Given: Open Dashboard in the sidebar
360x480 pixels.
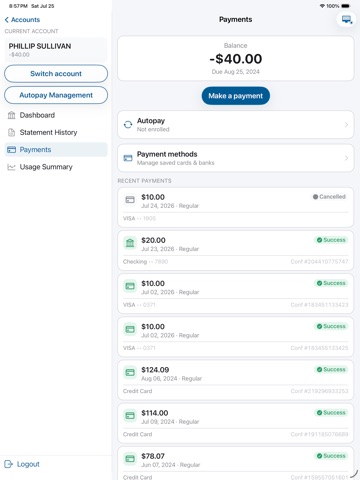Looking at the screenshot, I should point(56,115).
